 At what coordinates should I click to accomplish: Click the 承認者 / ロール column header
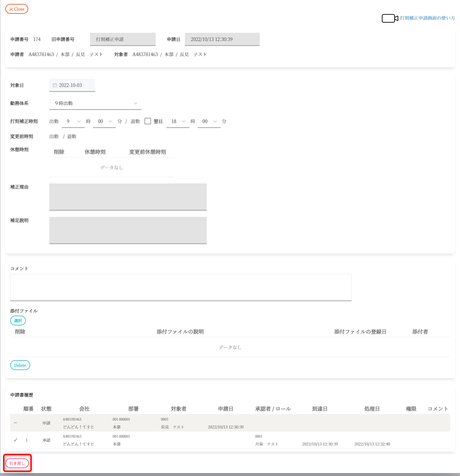(x=273, y=409)
